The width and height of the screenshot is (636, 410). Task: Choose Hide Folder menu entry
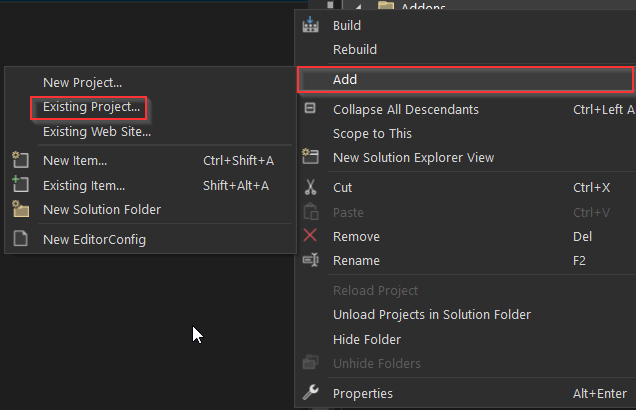click(x=367, y=339)
